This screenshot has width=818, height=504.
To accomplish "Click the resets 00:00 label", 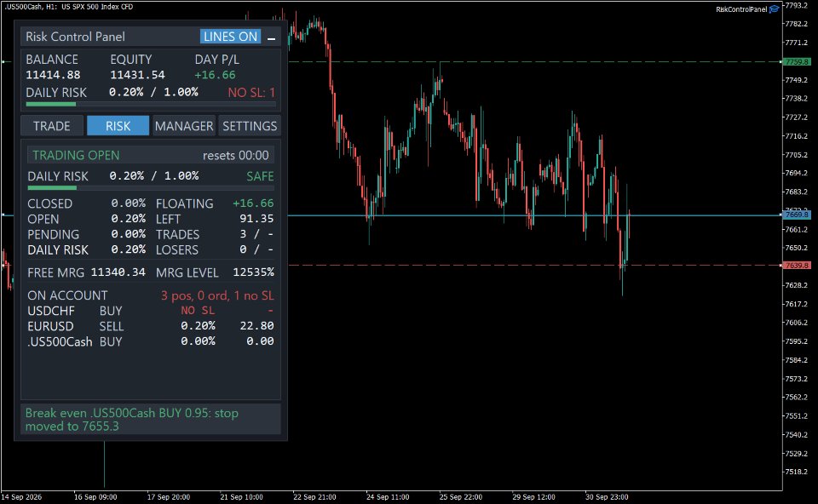I will pos(236,155).
